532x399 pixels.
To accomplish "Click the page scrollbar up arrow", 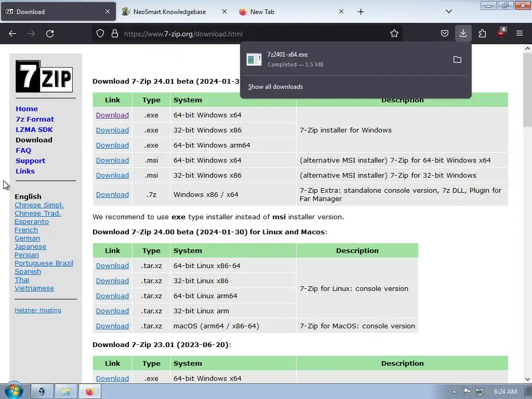I will (x=527, y=48).
